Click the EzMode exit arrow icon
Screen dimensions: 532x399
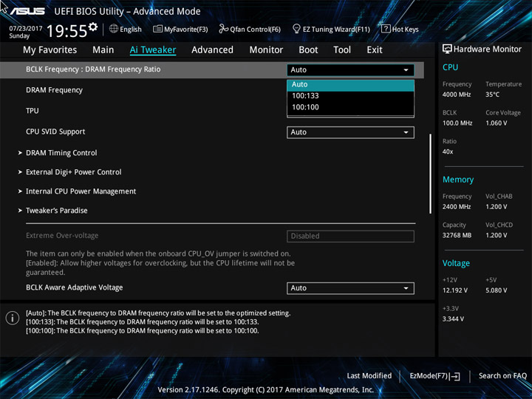454,376
